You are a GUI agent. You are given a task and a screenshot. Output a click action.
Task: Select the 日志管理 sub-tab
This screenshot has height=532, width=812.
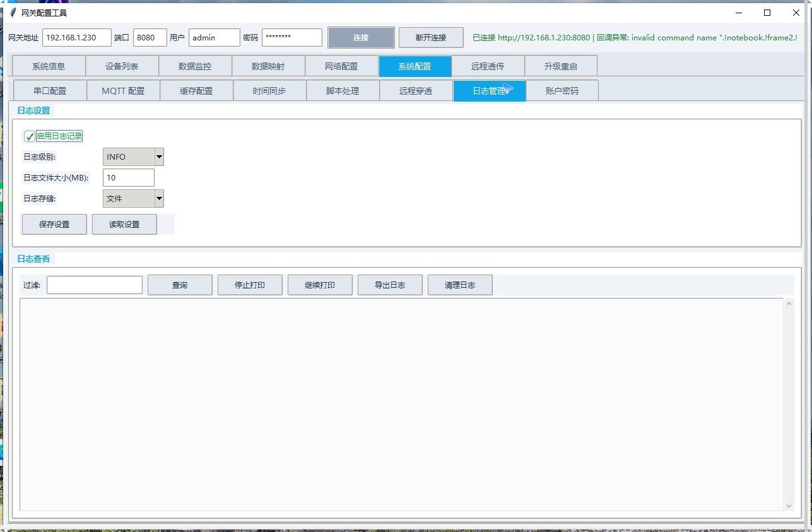[490, 91]
